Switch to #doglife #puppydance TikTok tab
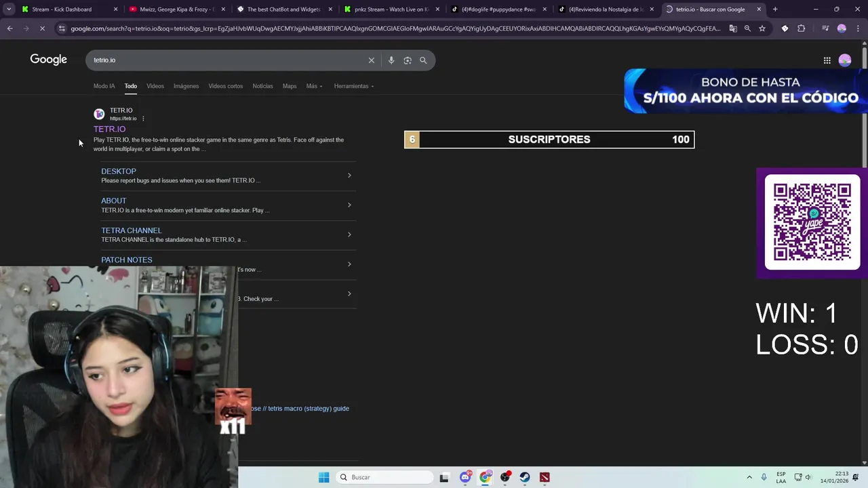Viewport: 868px width, 488px height. pyautogui.click(x=498, y=9)
